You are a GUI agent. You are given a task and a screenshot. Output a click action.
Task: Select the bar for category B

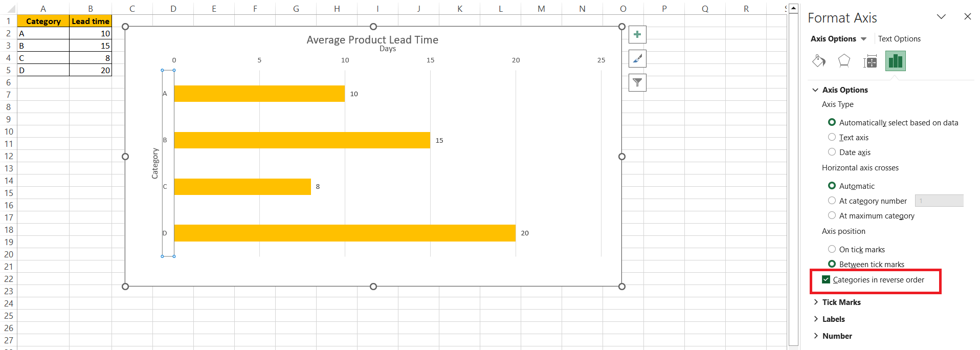[x=302, y=140]
